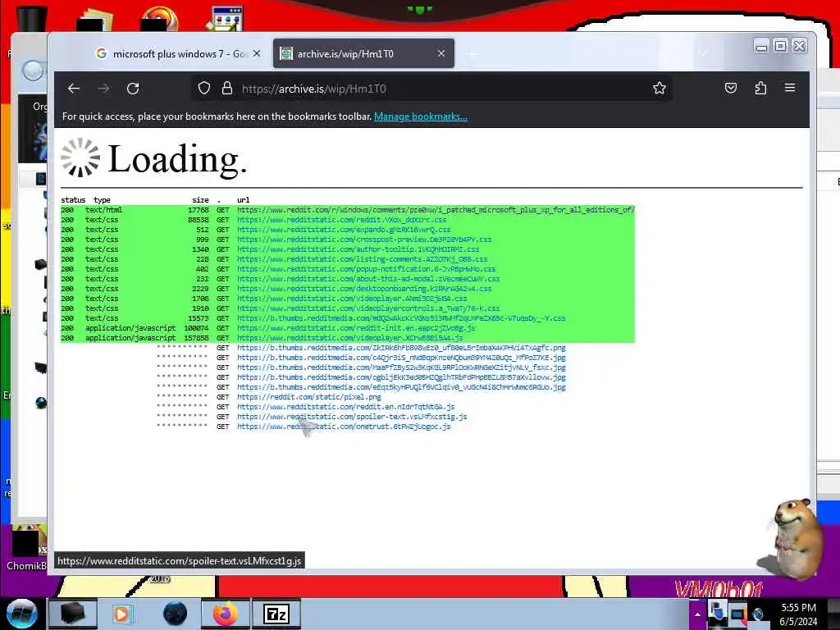The height and width of the screenshot is (630, 840).
Task: View site security padlock info
Action: pyautogui.click(x=227, y=89)
